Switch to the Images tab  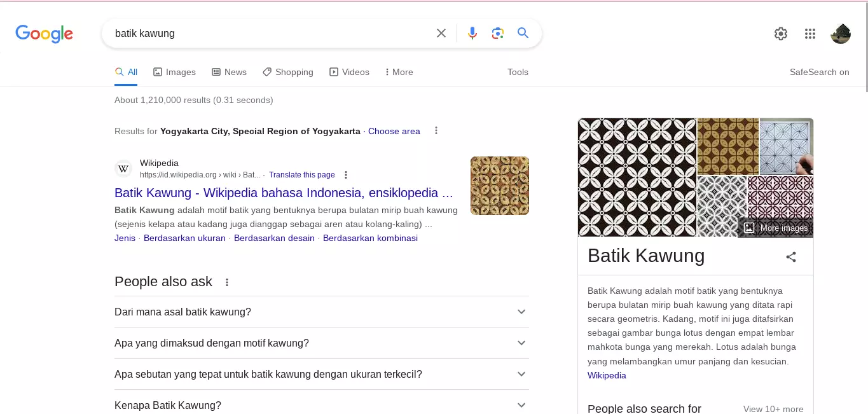click(174, 72)
